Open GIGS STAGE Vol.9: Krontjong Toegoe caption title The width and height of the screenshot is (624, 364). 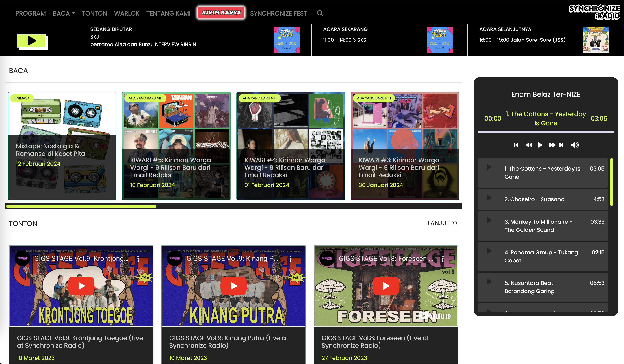click(x=80, y=342)
